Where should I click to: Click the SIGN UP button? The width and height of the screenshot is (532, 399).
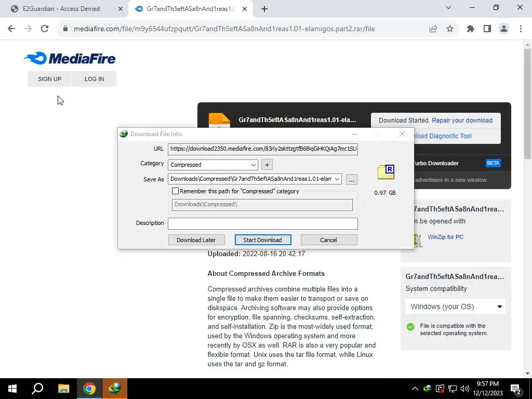point(49,79)
